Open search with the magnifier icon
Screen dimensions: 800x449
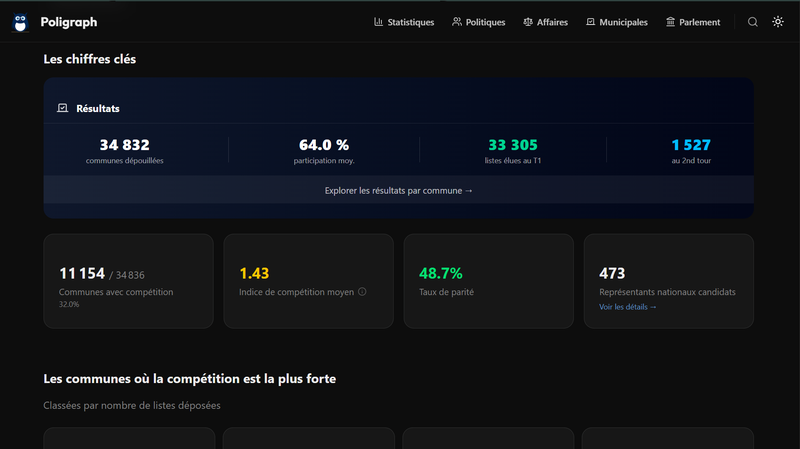[753, 22]
